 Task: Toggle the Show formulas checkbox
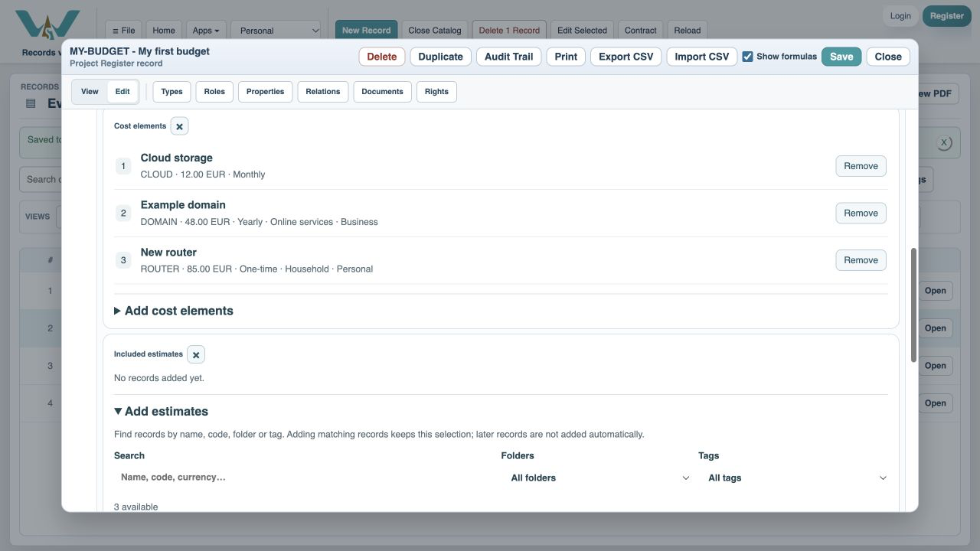click(747, 57)
